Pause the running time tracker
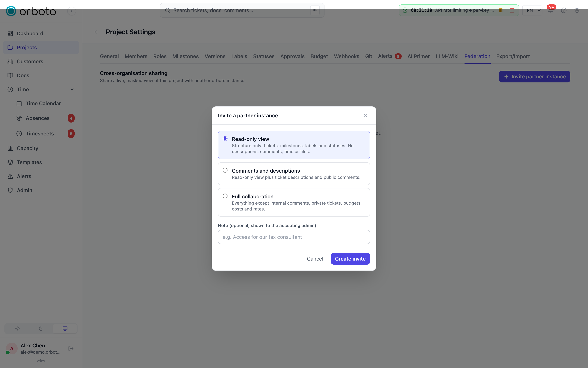 coord(501,10)
